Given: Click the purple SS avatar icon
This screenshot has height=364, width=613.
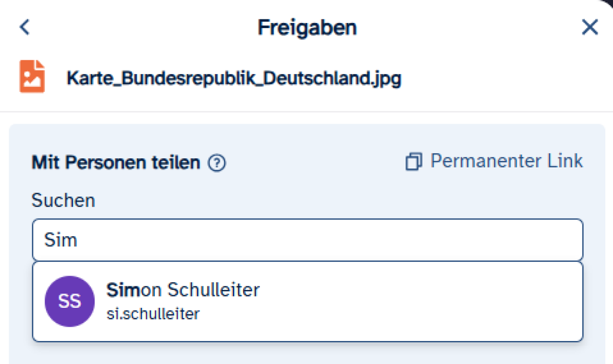Looking at the screenshot, I should point(69,301).
